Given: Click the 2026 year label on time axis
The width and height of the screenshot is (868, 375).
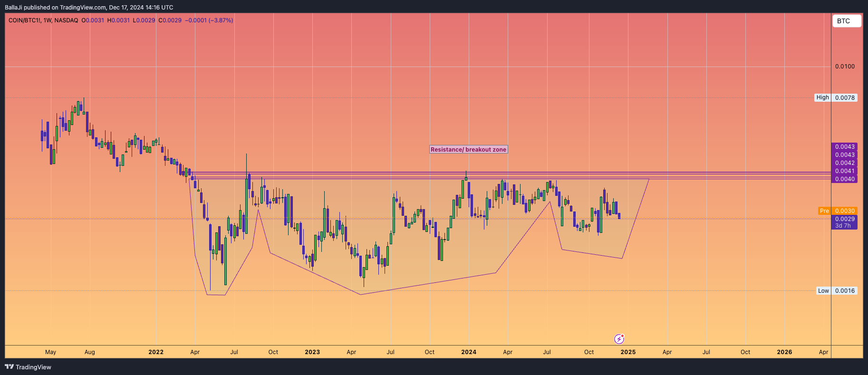Looking at the screenshot, I should (784, 352).
